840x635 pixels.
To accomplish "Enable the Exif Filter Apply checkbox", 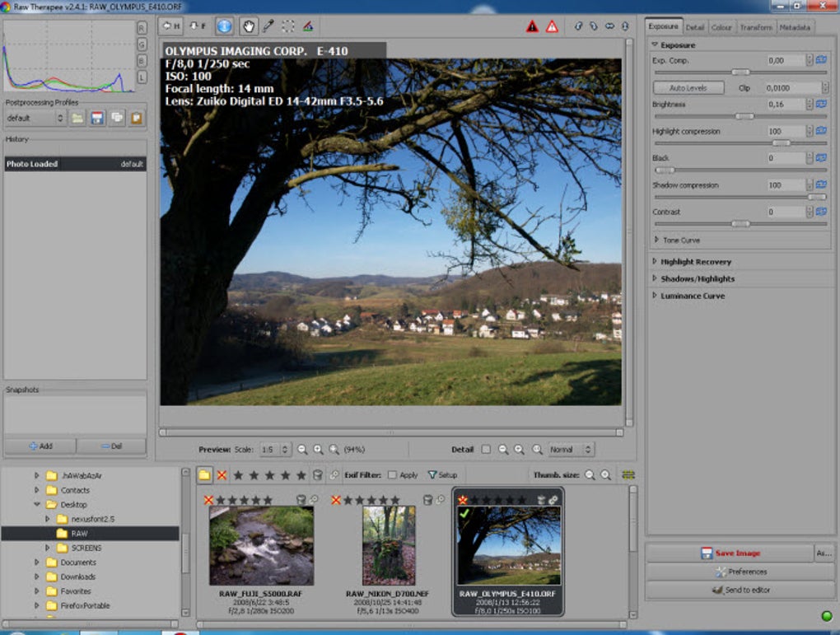I will [x=392, y=474].
